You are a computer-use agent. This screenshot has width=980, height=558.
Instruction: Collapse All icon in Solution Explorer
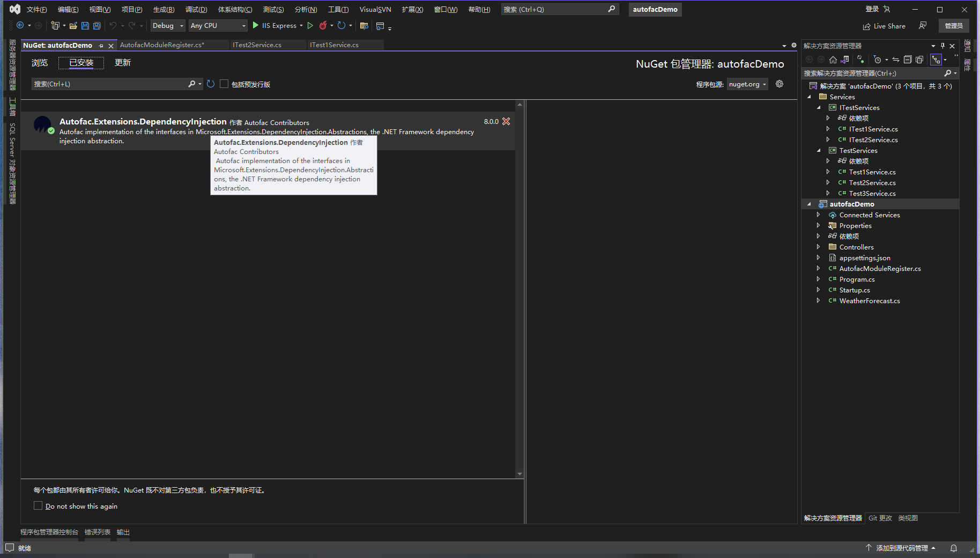(908, 60)
